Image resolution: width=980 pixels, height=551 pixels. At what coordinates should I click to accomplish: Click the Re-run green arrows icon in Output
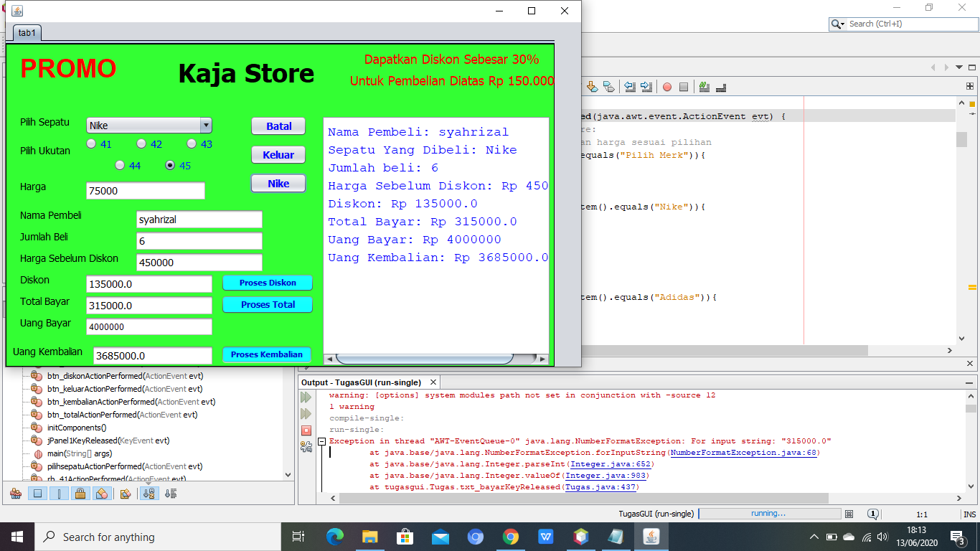tap(306, 397)
